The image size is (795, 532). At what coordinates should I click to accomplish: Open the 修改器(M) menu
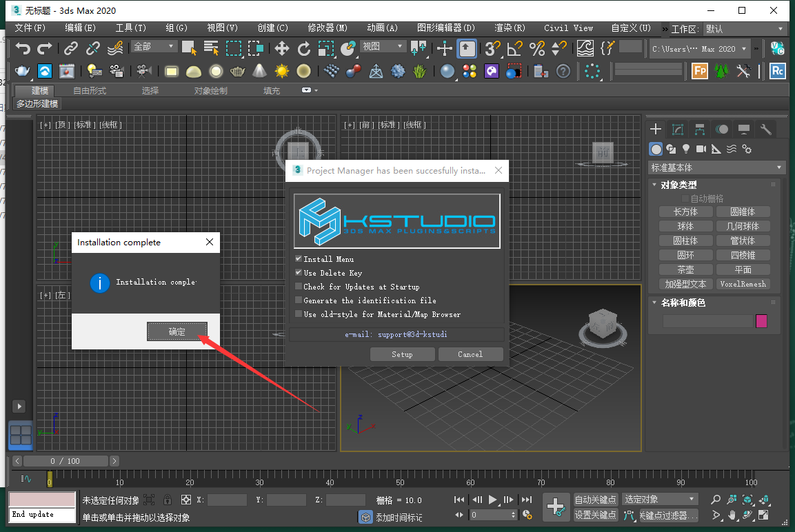point(328,28)
